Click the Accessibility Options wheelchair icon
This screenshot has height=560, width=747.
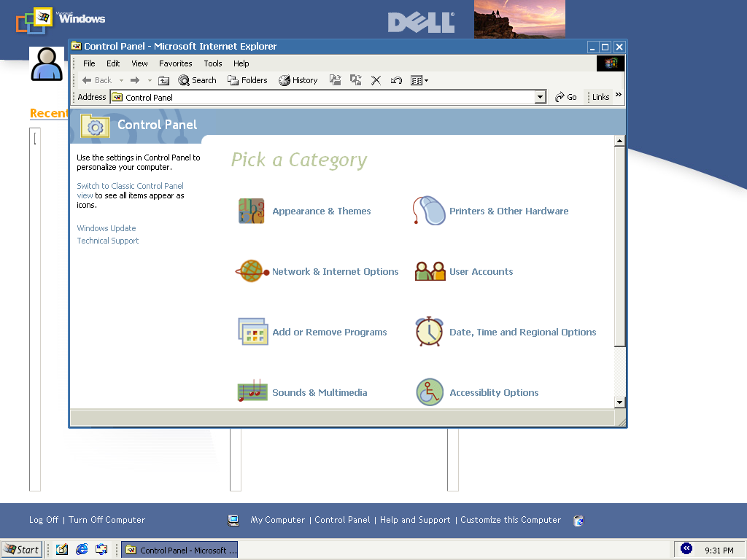click(430, 392)
